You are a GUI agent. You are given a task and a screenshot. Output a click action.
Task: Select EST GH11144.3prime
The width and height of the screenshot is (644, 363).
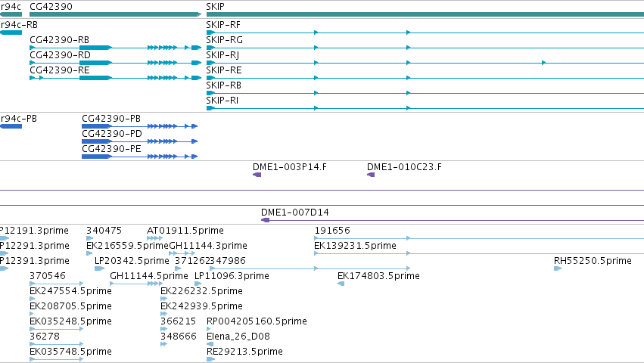coord(208,246)
